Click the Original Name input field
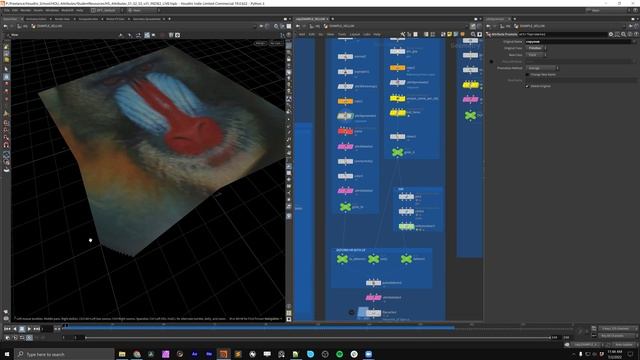 pos(579,42)
